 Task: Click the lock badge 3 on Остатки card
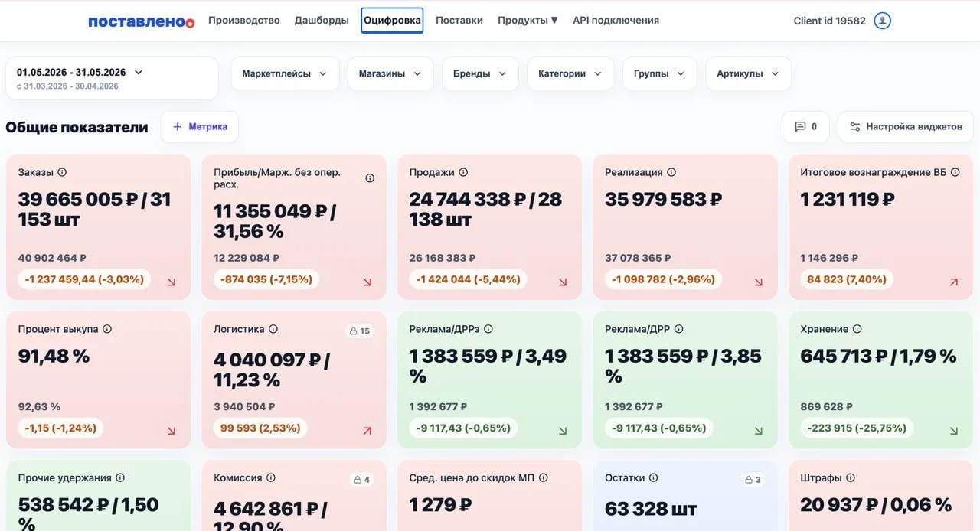point(753,479)
